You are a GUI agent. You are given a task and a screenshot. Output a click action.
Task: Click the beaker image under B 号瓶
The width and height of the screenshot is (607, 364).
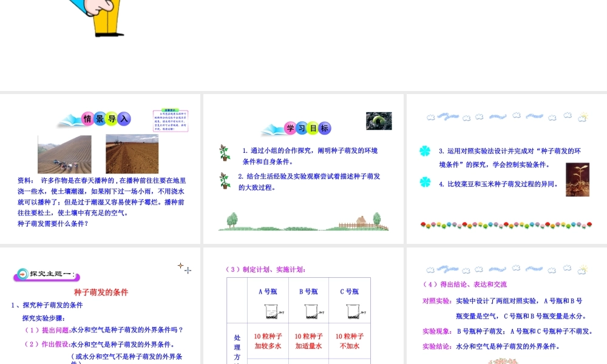click(x=314, y=311)
